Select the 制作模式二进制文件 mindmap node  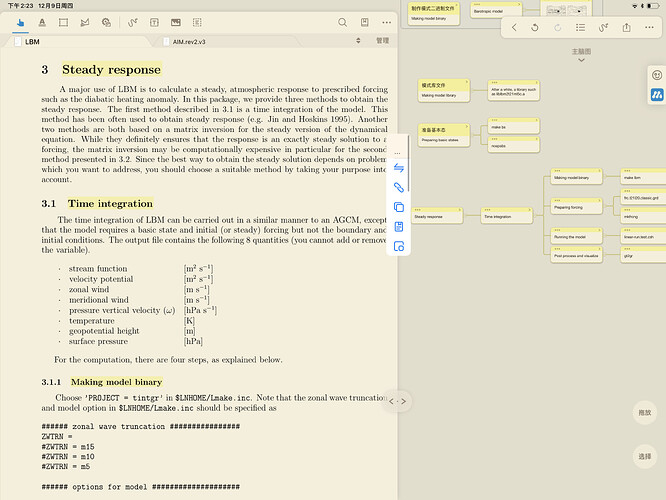[434, 14]
